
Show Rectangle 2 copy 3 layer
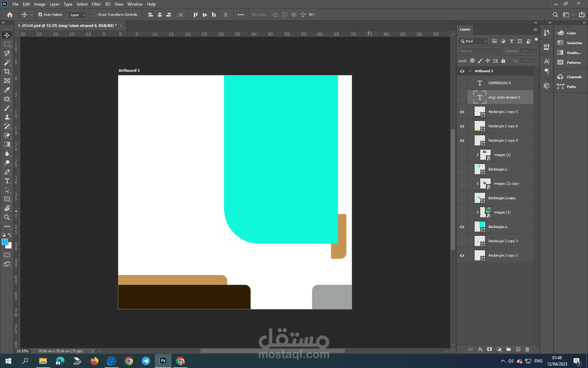[462, 241]
